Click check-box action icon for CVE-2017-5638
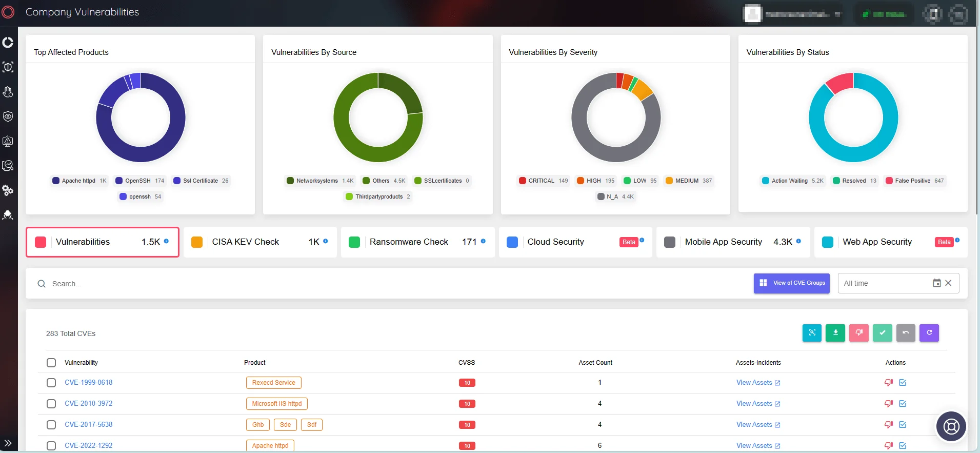The height and width of the screenshot is (453, 980). click(x=903, y=425)
